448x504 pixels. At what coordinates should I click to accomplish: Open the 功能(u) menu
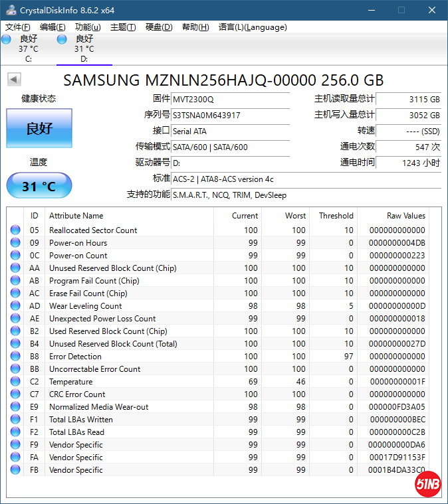88,27
